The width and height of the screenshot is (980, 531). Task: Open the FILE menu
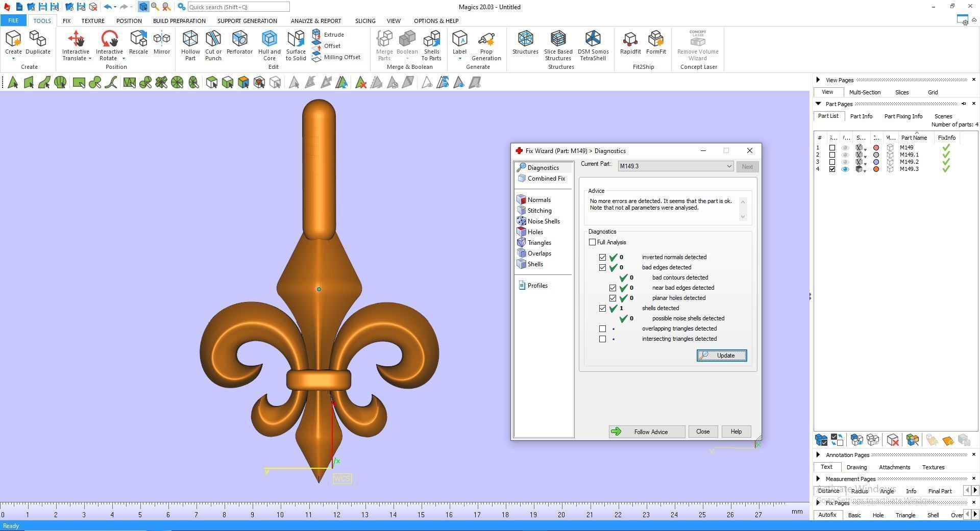tap(13, 21)
